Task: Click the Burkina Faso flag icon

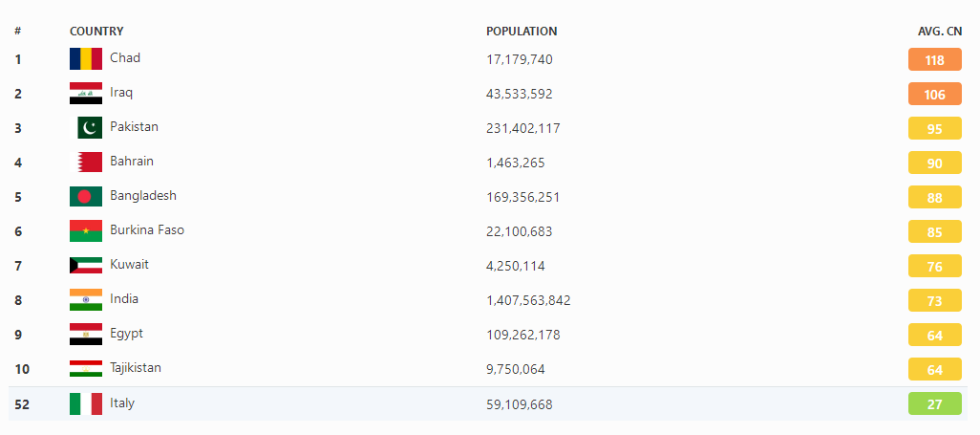Action: [86, 231]
